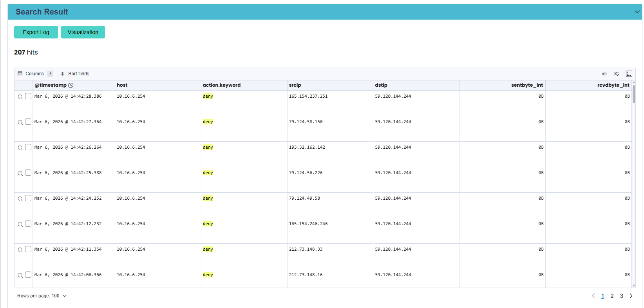
Task: Inspect row with timestamp 14:42:27.364
Action: point(20,122)
